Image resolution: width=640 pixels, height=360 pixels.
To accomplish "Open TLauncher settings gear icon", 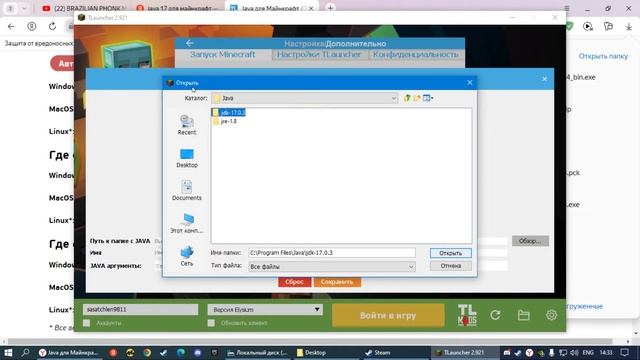I will 551,315.
